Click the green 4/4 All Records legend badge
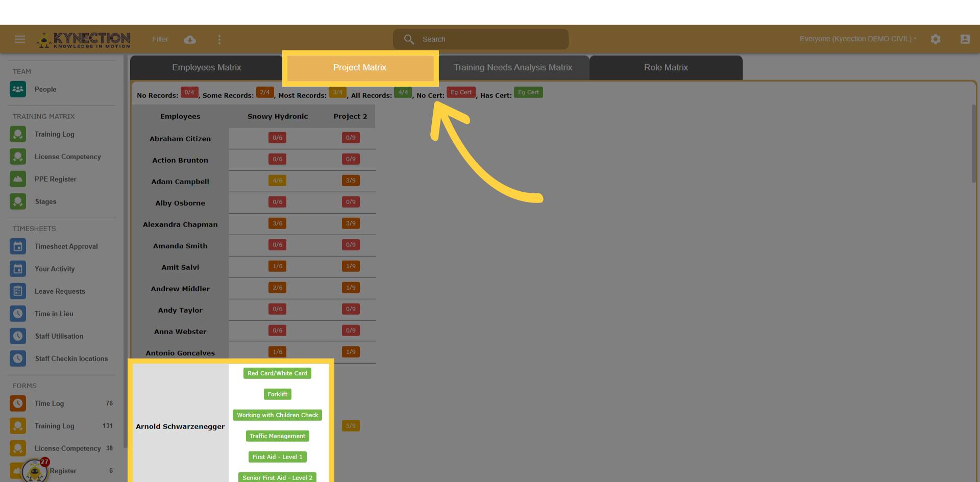Screen dimensions: 980x482 point(403,92)
